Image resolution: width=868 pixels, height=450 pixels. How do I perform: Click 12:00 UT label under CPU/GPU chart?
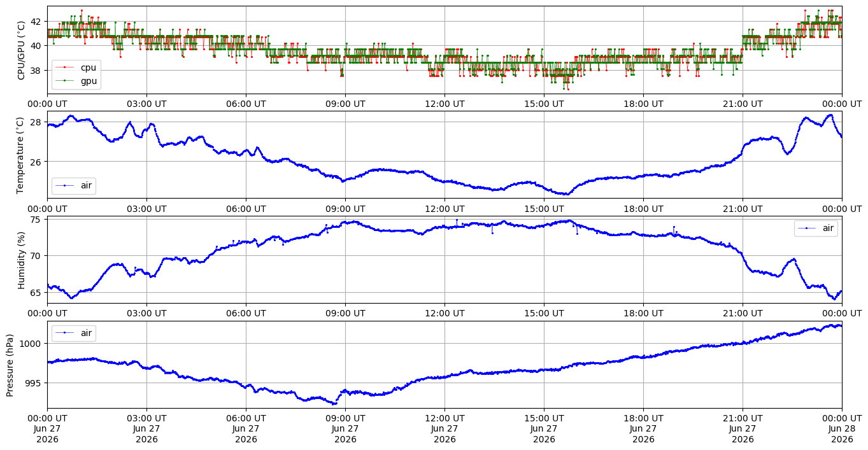(x=445, y=104)
